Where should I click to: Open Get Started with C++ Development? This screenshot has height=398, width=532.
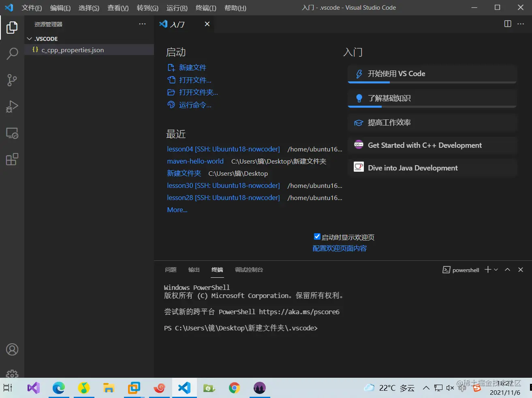click(x=432, y=145)
